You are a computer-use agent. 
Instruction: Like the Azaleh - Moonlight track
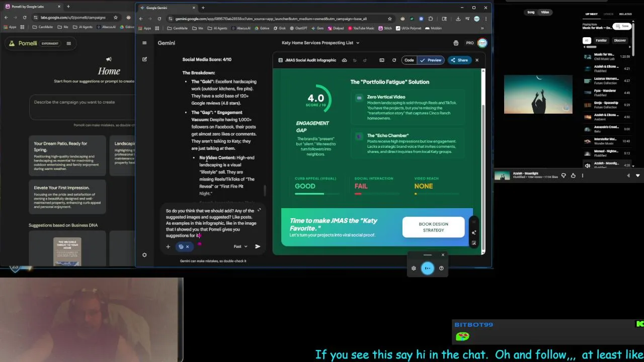573,175
